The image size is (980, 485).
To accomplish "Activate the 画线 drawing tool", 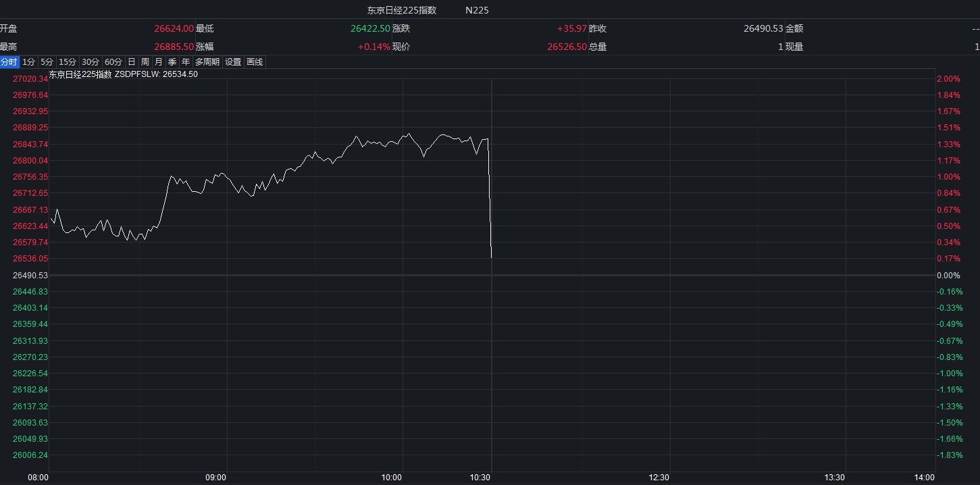I will [x=255, y=62].
